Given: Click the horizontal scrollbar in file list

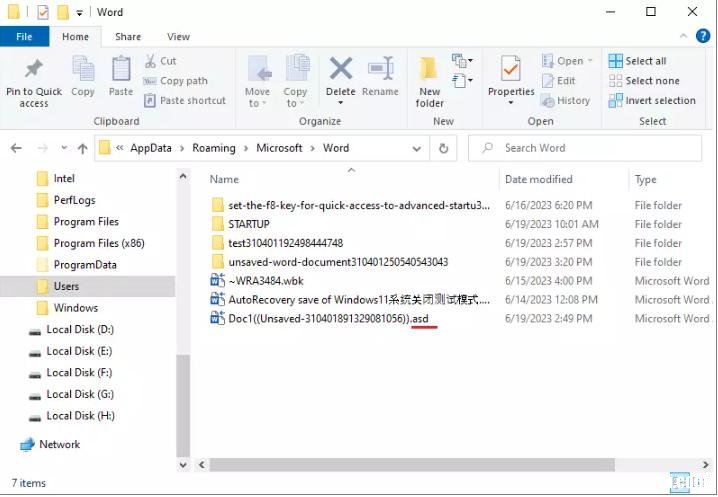Looking at the screenshot, I should pos(412,464).
